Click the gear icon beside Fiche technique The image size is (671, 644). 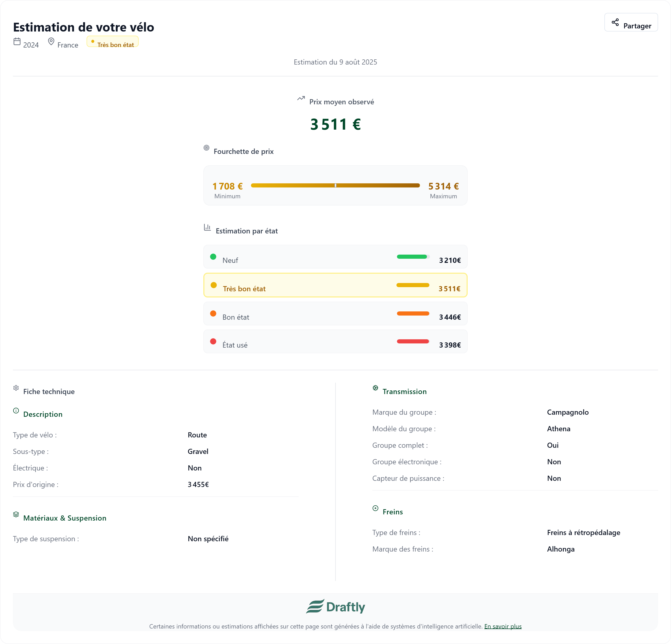click(x=16, y=388)
